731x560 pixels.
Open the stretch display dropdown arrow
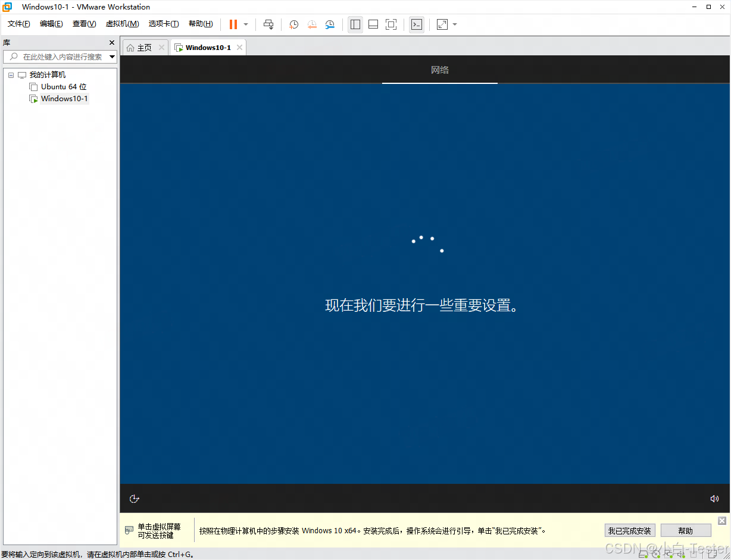(x=455, y=24)
